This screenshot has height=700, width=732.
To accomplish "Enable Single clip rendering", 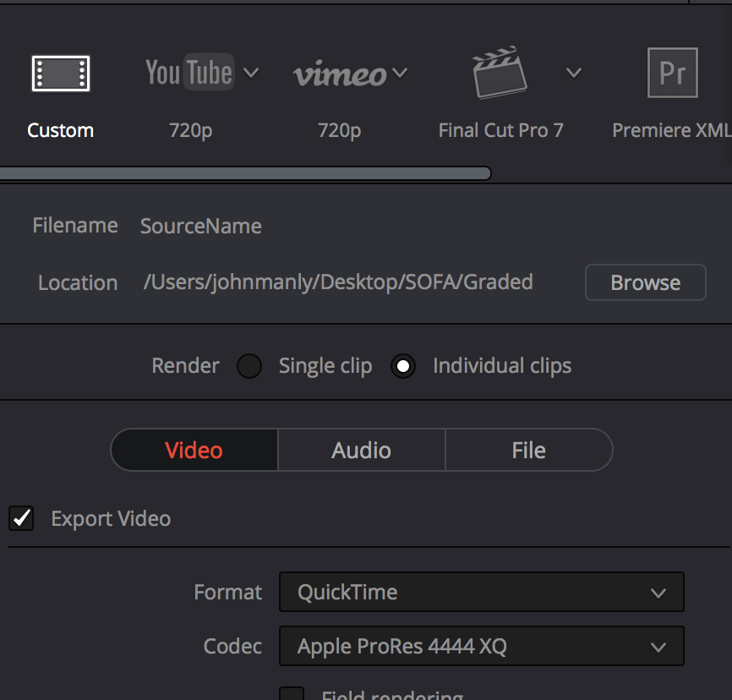I will click(x=249, y=365).
